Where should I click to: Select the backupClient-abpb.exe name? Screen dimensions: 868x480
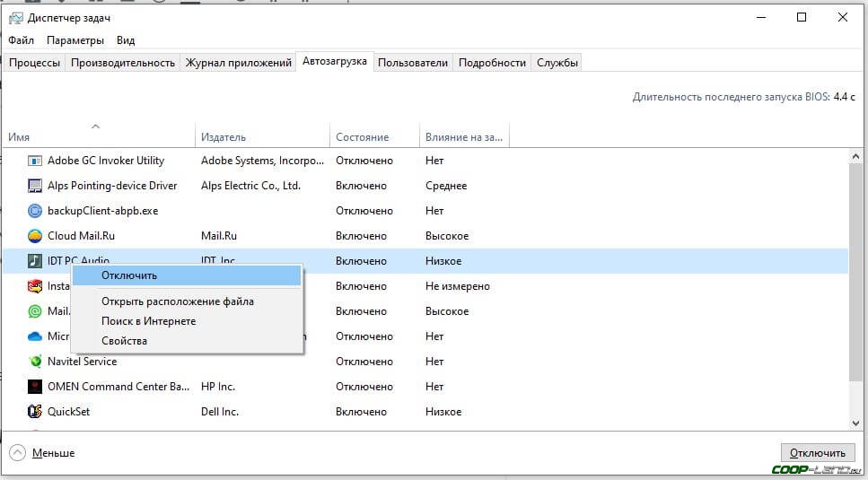click(103, 211)
